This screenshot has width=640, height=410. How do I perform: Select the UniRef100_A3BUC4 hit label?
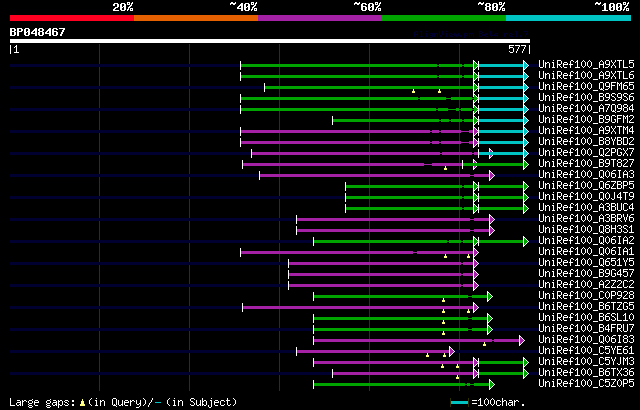click(586, 208)
